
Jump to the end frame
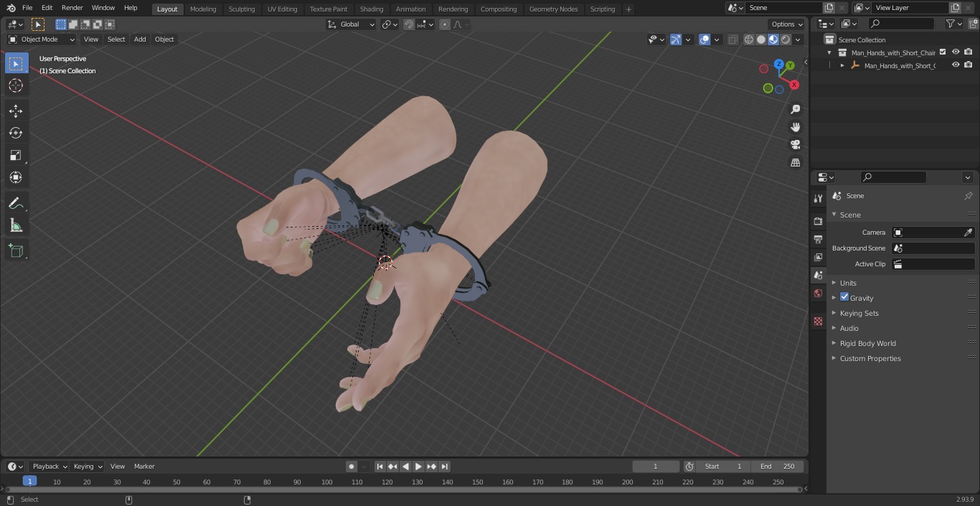coord(444,467)
